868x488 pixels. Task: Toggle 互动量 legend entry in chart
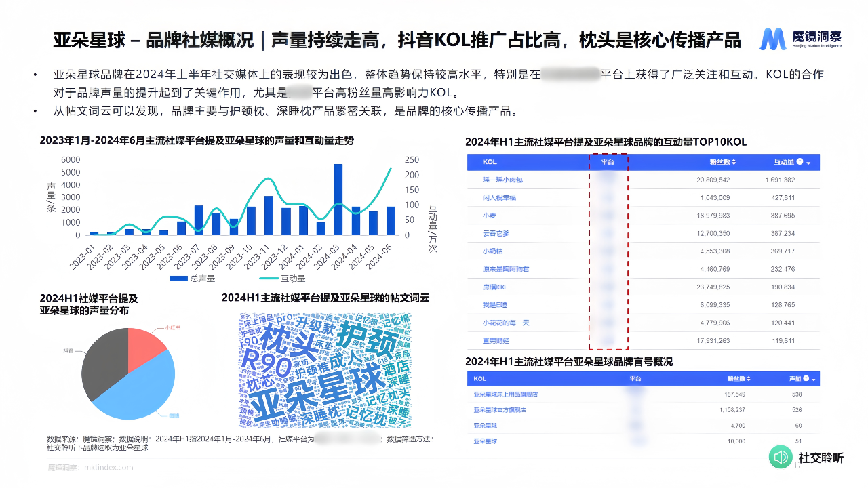pyautogui.click(x=283, y=279)
